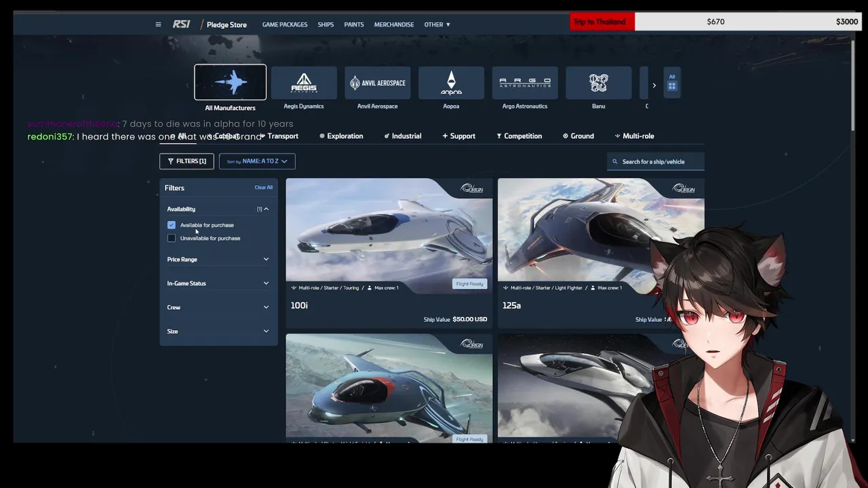This screenshot has width=868, height=488.
Task: Open the 100i ship image thumbnail
Action: pyautogui.click(x=389, y=236)
